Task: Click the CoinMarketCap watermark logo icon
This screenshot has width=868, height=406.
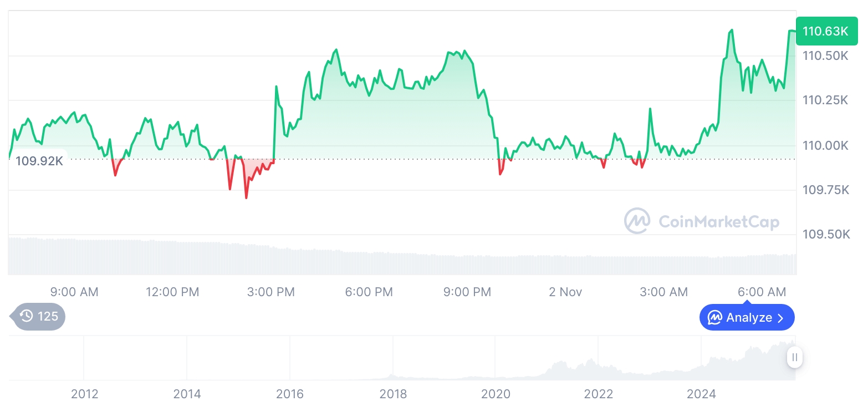Action: tap(637, 221)
